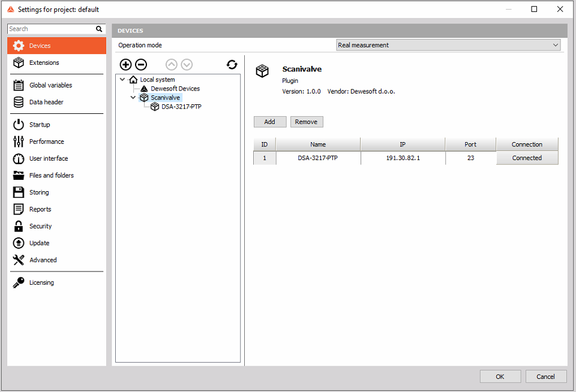This screenshot has height=392, width=576.
Task: Click the Licensing key icon
Action: coord(19,283)
